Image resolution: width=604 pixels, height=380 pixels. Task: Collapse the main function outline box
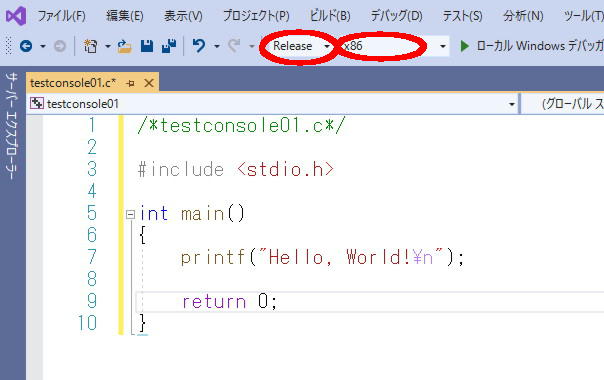coord(131,214)
